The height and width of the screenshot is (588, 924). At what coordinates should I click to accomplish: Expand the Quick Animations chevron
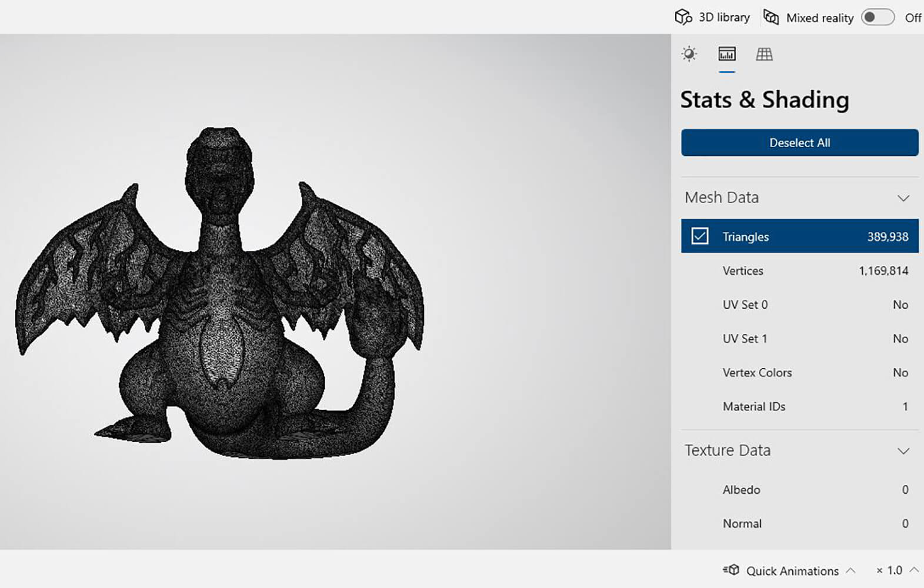pos(850,570)
